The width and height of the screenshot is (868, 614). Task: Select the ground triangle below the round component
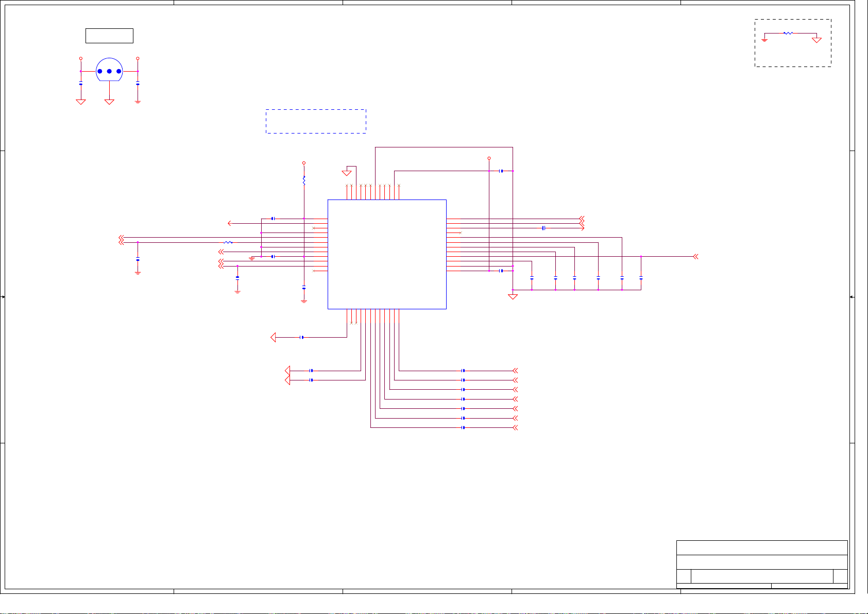[x=109, y=102]
